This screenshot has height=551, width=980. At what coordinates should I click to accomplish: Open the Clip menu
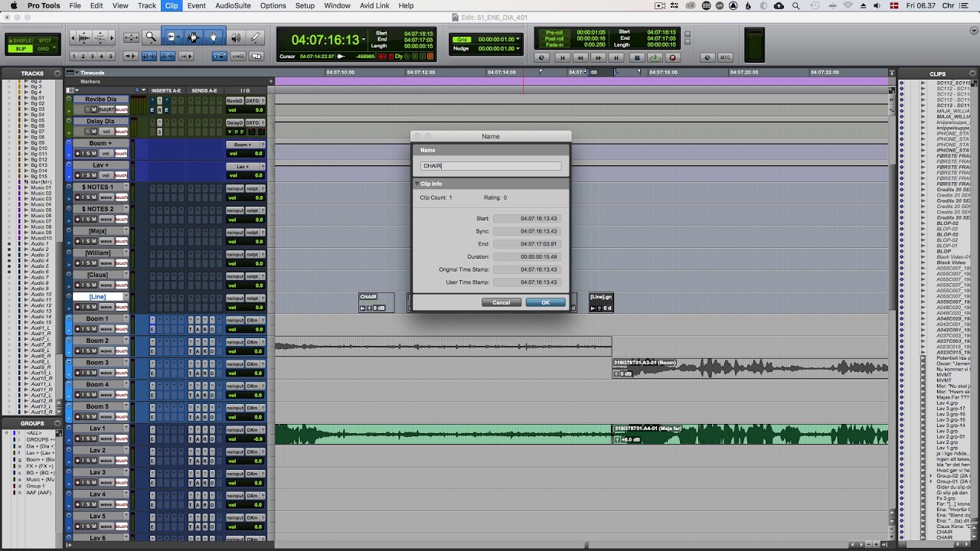pos(171,5)
